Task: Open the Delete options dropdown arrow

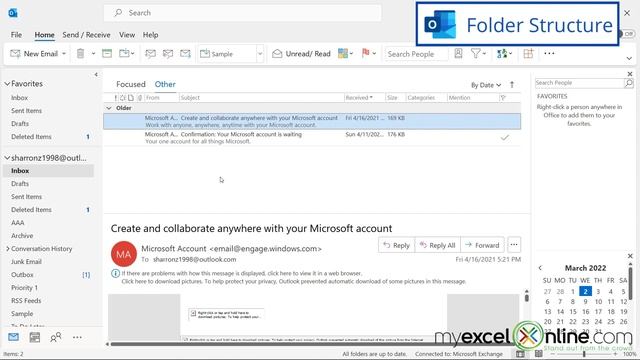Action: 93,53
